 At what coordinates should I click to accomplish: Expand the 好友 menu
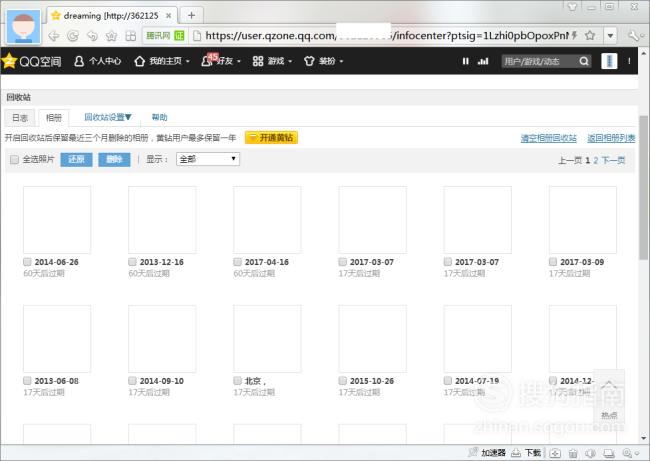click(221, 61)
